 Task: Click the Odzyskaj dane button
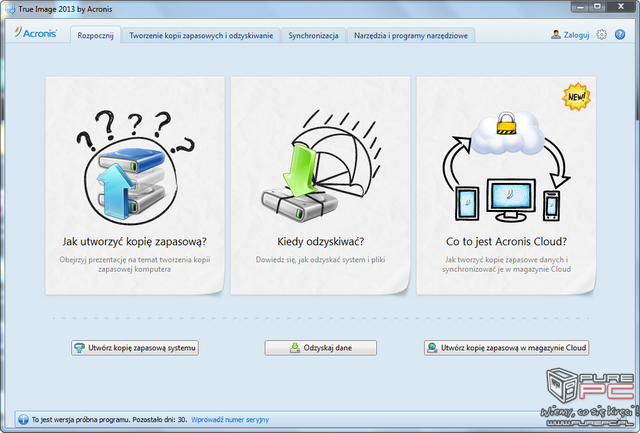[x=320, y=348]
